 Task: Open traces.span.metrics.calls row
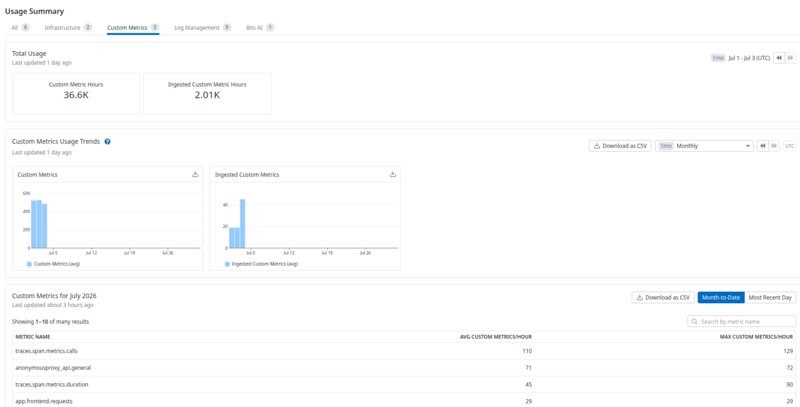[x=404, y=351]
